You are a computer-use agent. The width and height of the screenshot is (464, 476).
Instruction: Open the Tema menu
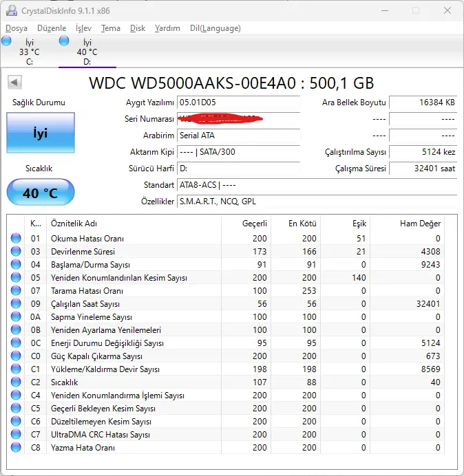[111, 28]
